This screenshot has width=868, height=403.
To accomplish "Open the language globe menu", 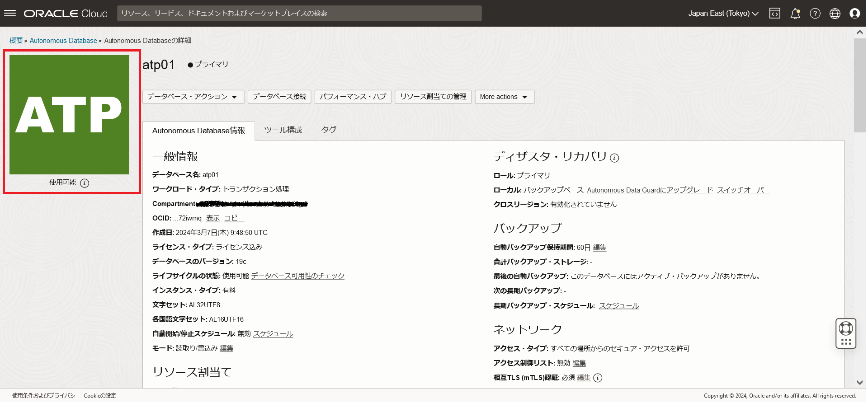I will click(835, 14).
